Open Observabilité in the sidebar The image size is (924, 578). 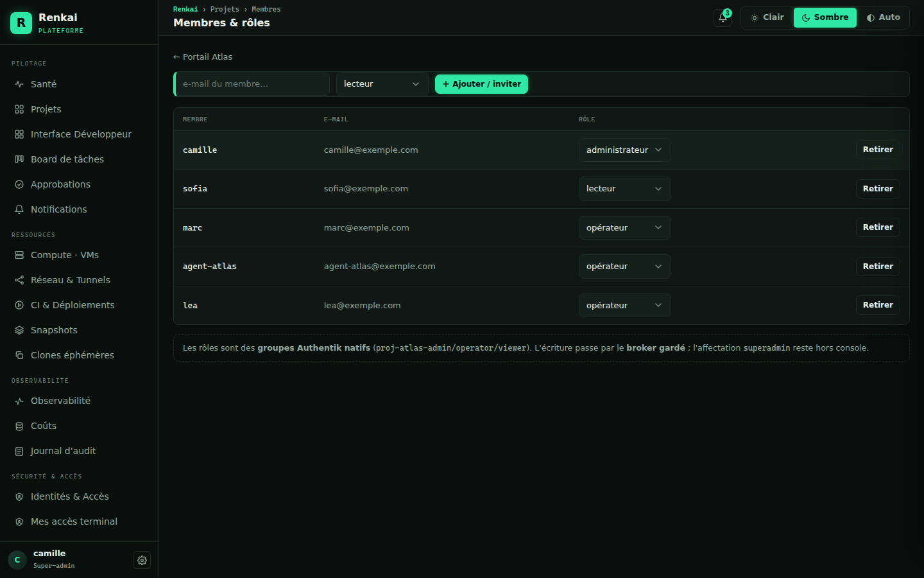click(x=80, y=401)
